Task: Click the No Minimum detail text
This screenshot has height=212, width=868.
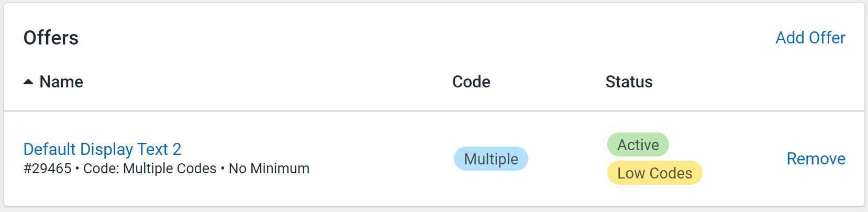Action: coord(269,169)
